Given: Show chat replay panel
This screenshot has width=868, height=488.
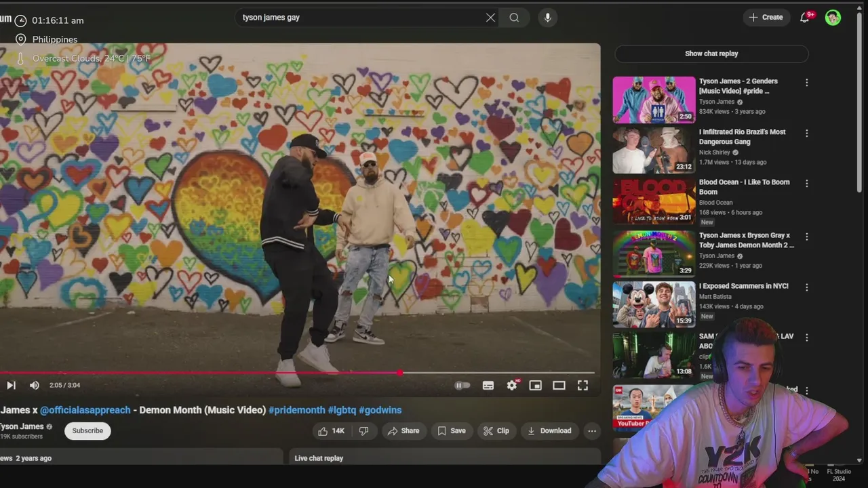Looking at the screenshot, I should (711, 54).
